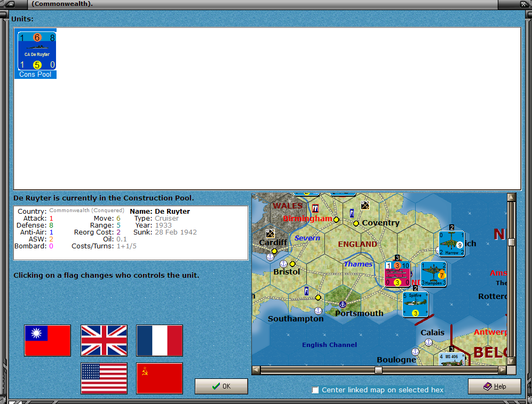
Task: Click the French tricolor flag
Action: coord(160,341)
